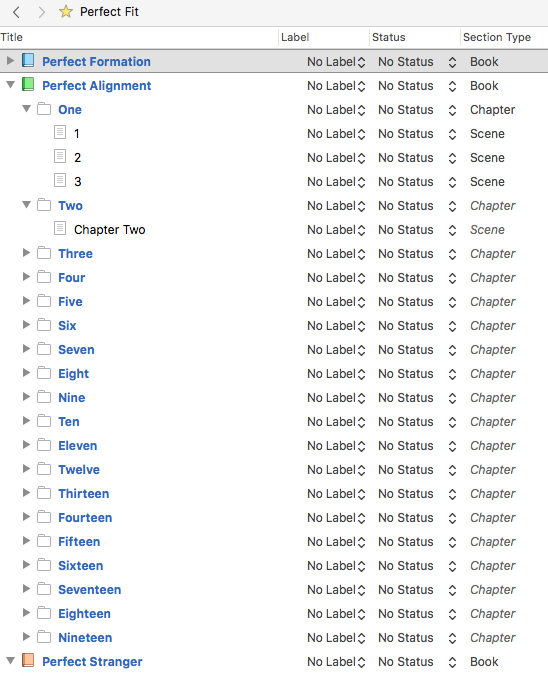Click the folder icon next to chapter One
The image size is (548, 676).
coord(44,109)
